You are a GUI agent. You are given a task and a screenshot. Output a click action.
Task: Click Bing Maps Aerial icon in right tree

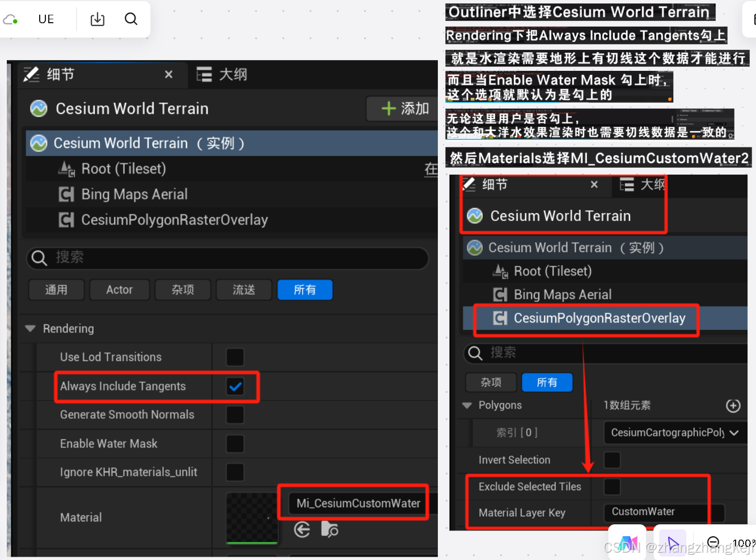pos(500,295)
